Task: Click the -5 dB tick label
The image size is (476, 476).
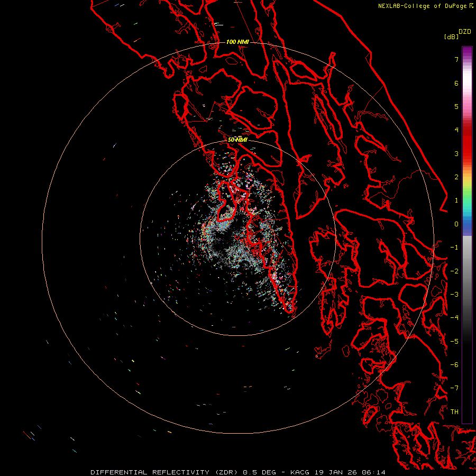Action: click(x=454, y=342)
